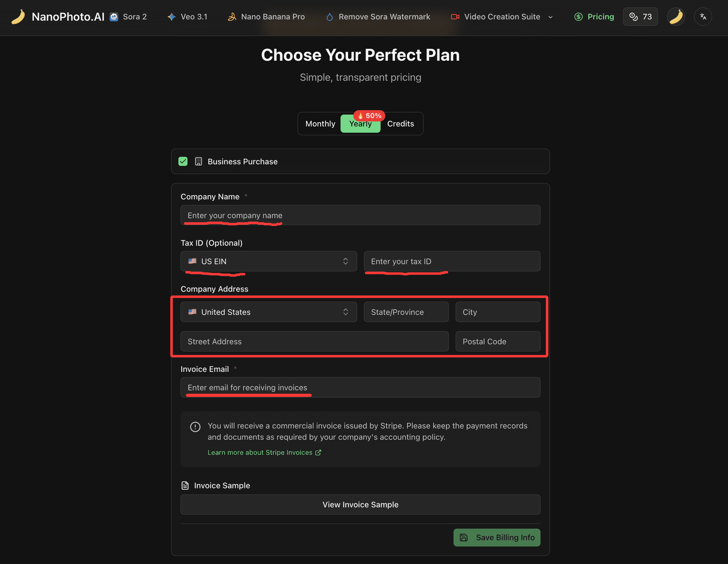Switch to the Credits tab

pos(400,124)
